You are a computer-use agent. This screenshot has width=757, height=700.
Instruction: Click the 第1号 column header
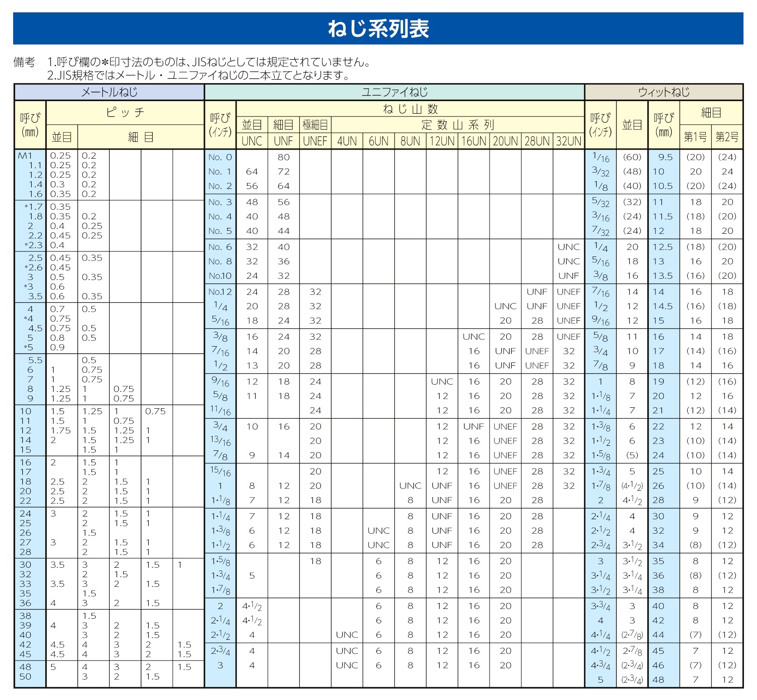pos(695,137)
